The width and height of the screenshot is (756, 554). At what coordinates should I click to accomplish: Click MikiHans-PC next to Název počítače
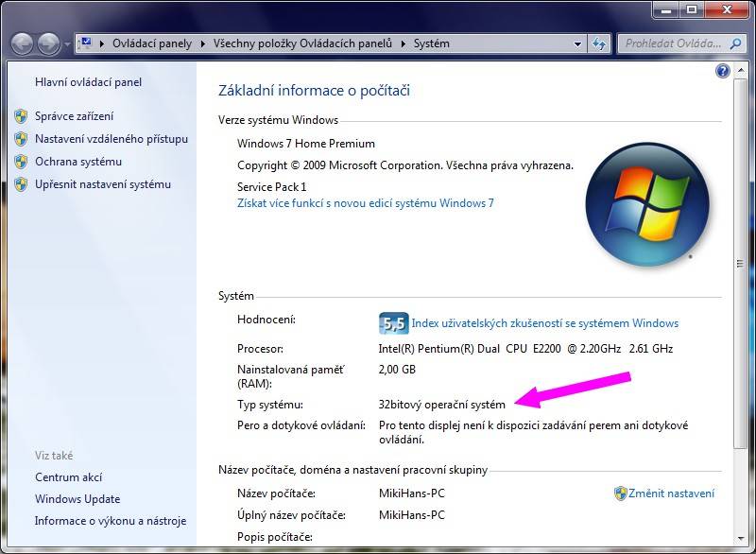point(412,493)
